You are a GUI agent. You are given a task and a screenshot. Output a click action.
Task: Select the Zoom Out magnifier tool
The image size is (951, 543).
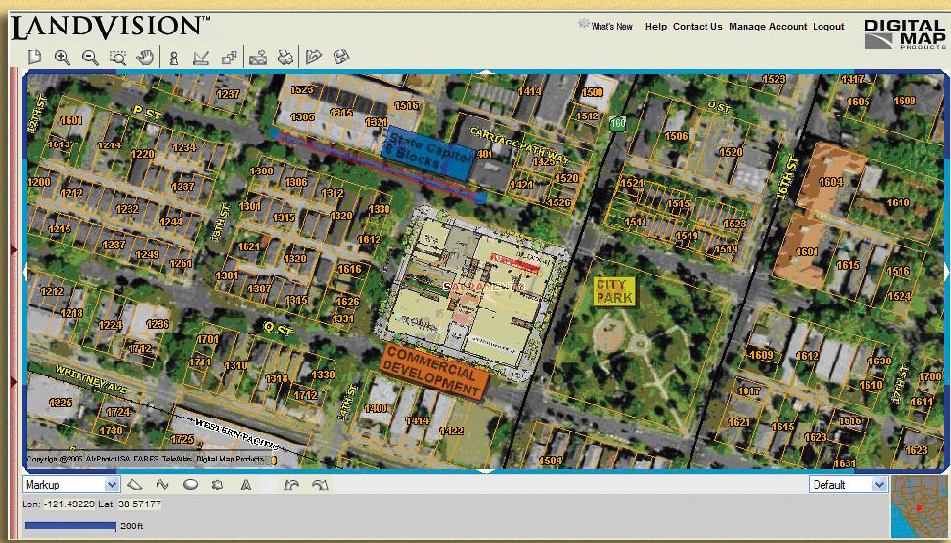[x=89, y=58]
